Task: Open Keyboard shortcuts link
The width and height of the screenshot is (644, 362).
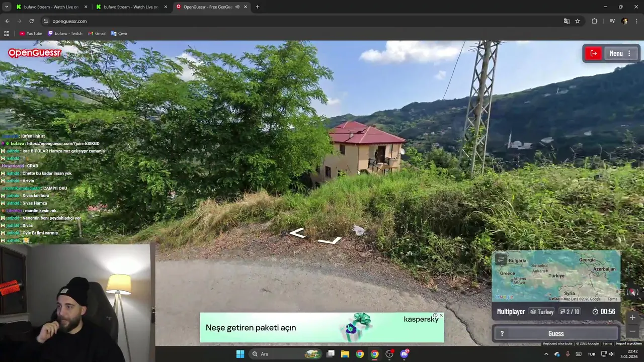Action: coord(557,343)
